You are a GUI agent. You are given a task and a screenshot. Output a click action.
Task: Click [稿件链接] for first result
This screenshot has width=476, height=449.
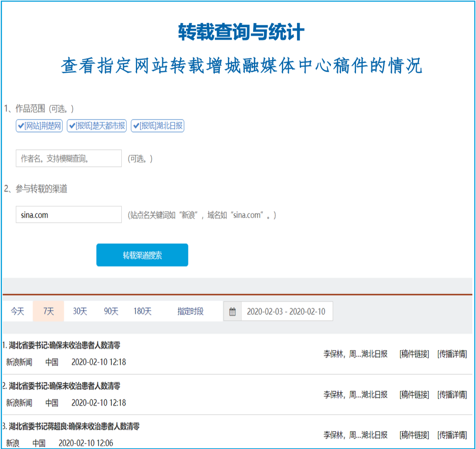coord(415,354)
